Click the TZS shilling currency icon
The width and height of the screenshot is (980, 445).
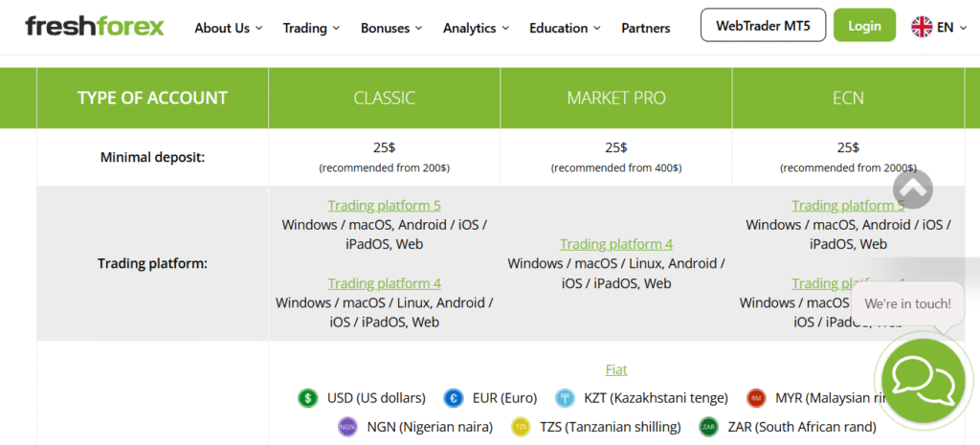pyautogui.click(x=522, y=427)
